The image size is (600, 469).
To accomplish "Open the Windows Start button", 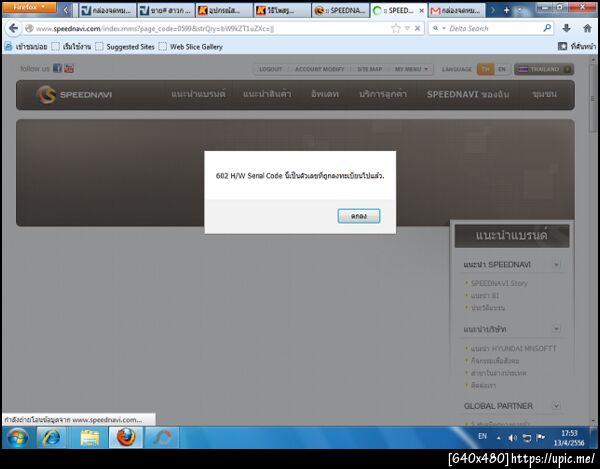I will coord(18,438).
